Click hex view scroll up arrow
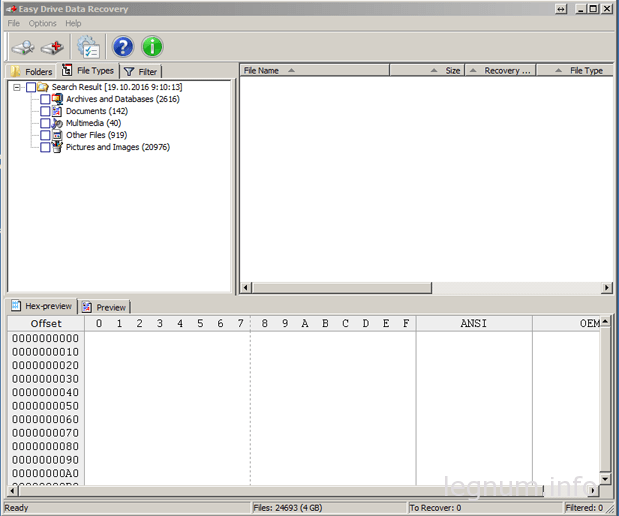Viewport: 619px width, 516px height. coord(605,321)
